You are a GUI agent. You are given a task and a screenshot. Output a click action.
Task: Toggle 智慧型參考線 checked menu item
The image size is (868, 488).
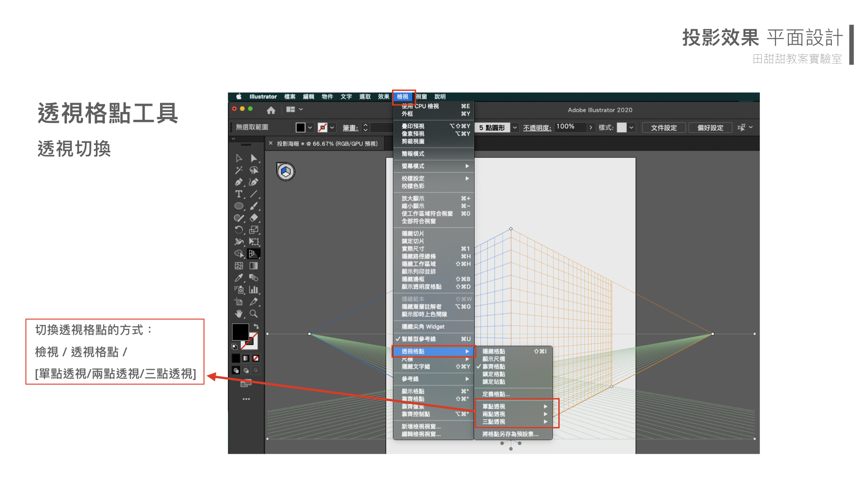418,339
